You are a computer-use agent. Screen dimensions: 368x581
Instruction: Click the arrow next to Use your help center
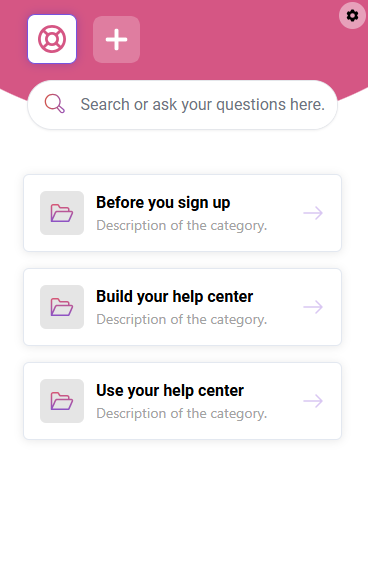tap(313, 401)
